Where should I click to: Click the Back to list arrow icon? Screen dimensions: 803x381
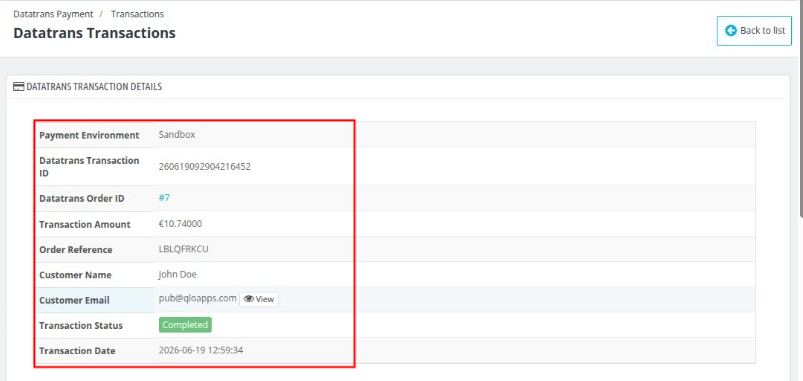point(731,31)
